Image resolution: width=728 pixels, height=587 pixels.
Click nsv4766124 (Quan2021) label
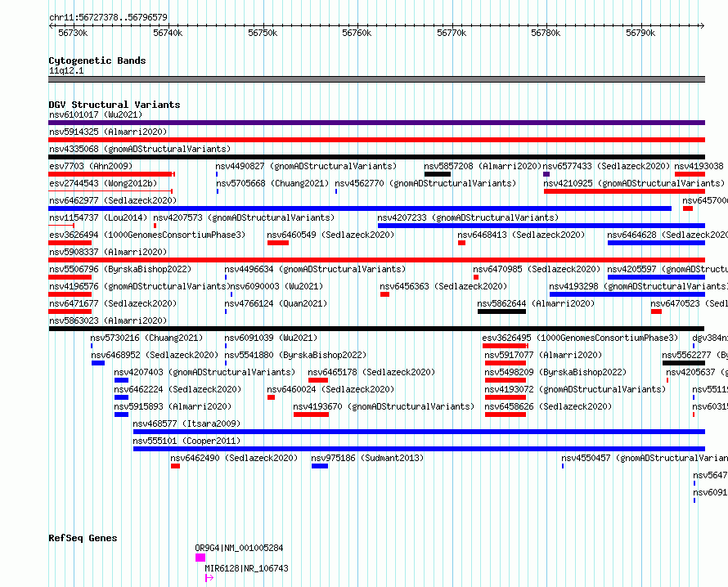pyautogui.click(x=276, y=303)
